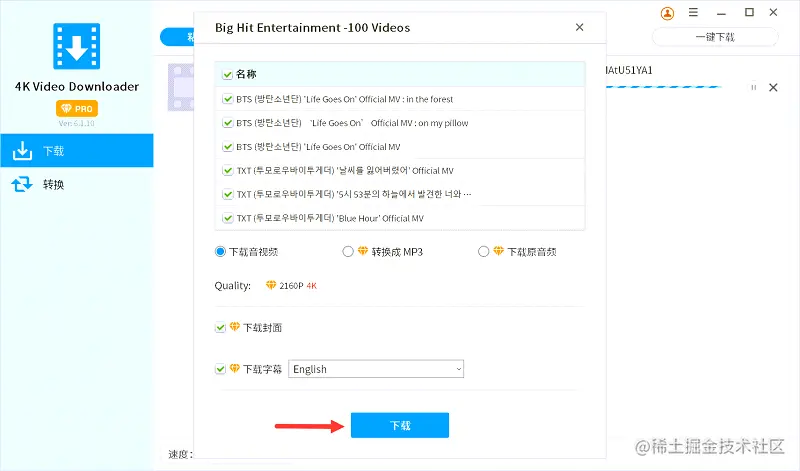
Task: Maximize the main application window
Action: tap(749, 12)
